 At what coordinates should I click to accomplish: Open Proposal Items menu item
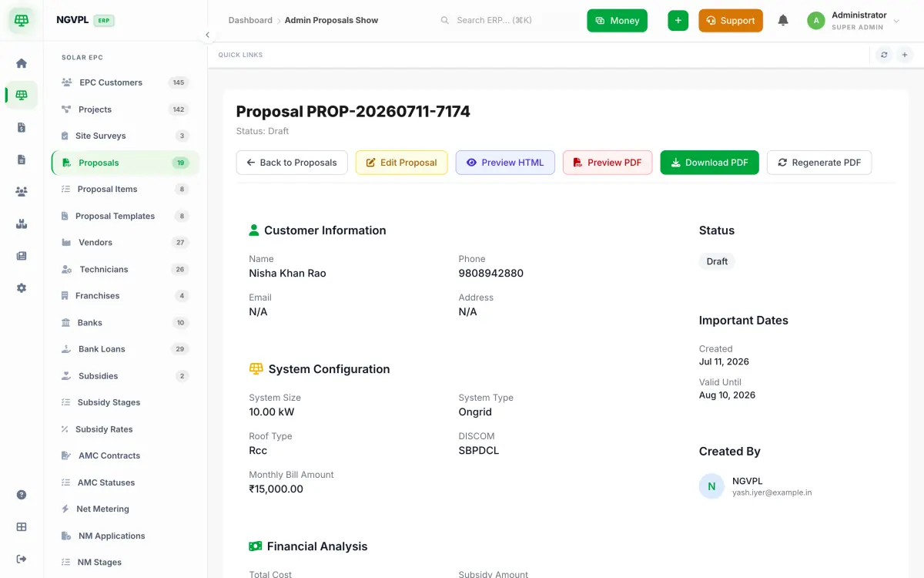pos(125,189)
